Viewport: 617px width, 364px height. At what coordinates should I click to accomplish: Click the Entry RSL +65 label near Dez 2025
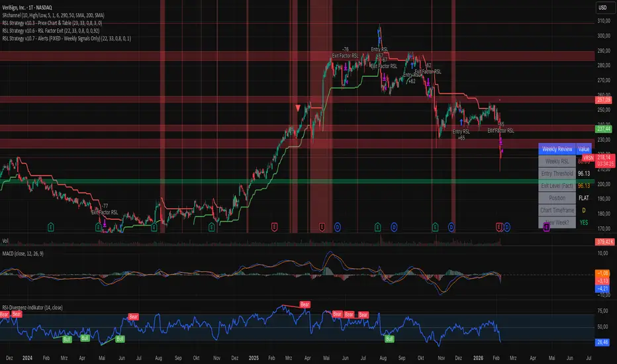pos(461,134)
